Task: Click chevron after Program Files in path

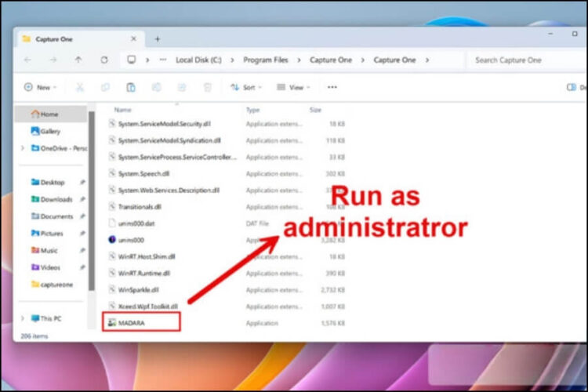Action: [299, 60]
